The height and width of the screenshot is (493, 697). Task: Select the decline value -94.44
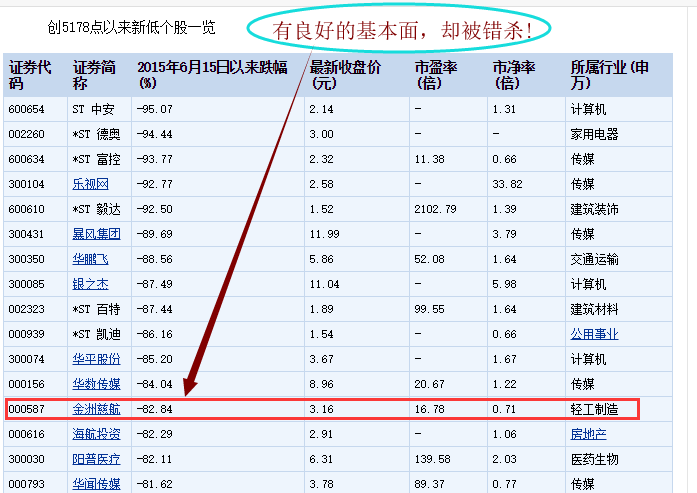pos(154,134)
